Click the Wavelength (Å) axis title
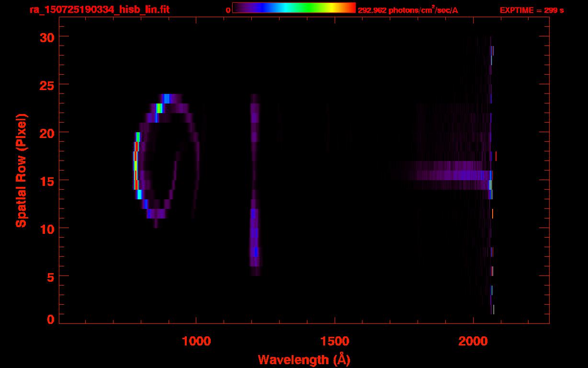This screenshot has width=588, height=368. [x=304, y=359]
